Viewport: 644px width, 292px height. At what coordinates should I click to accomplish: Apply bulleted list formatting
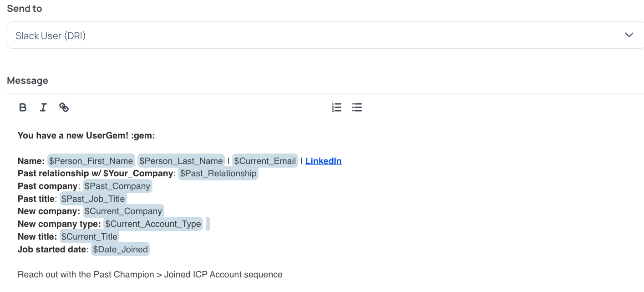click(x=357, y=108)
